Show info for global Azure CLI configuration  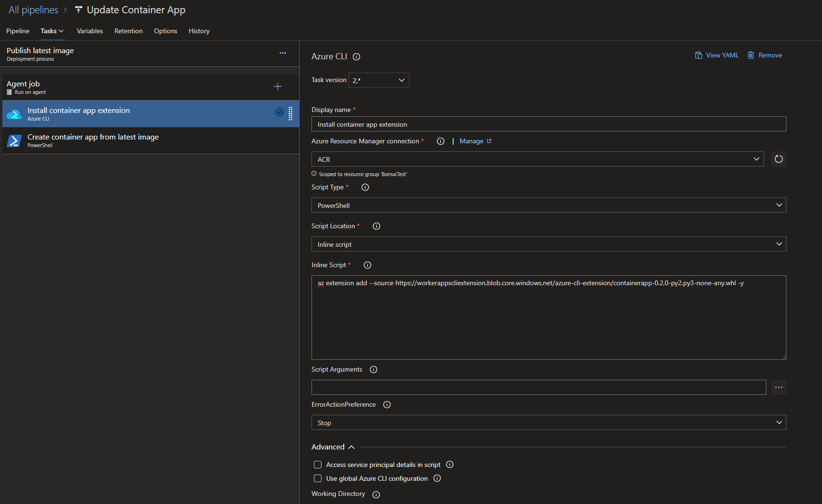pos(437,478)
